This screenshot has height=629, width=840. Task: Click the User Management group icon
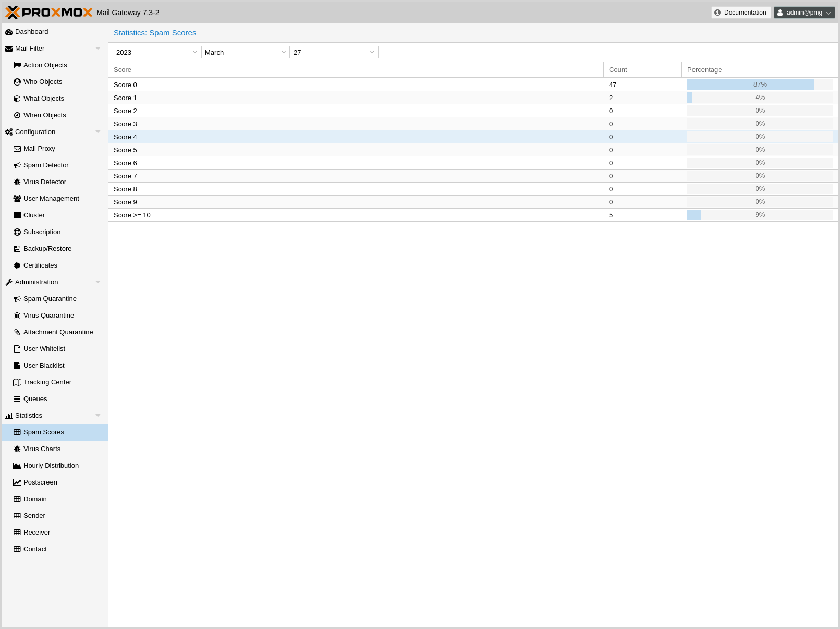[17, 199]
